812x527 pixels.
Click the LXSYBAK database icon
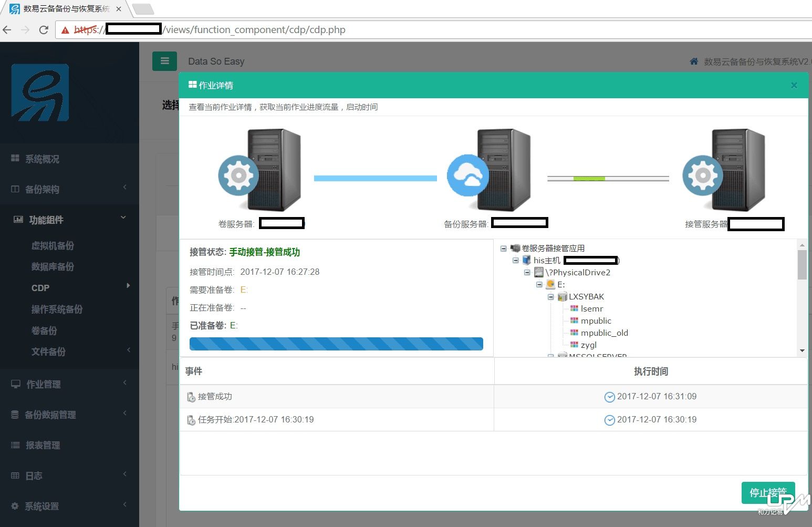[563, 297]
